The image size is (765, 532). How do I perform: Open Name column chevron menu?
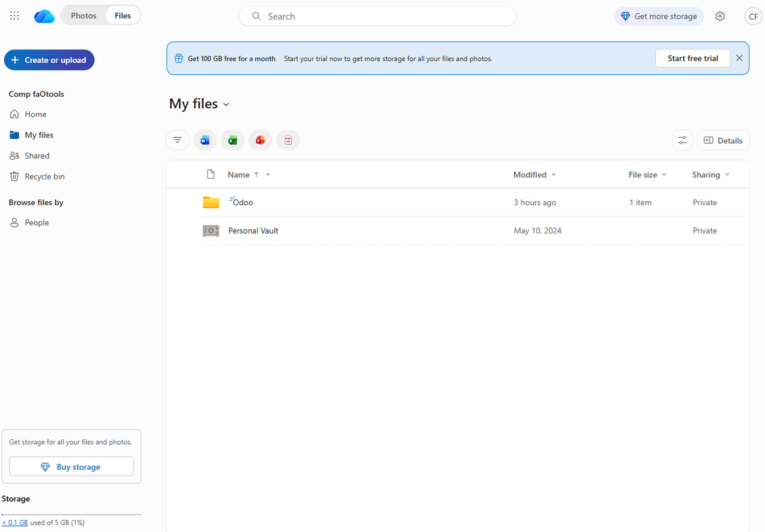pyautogui.click(x=268, y=175)
